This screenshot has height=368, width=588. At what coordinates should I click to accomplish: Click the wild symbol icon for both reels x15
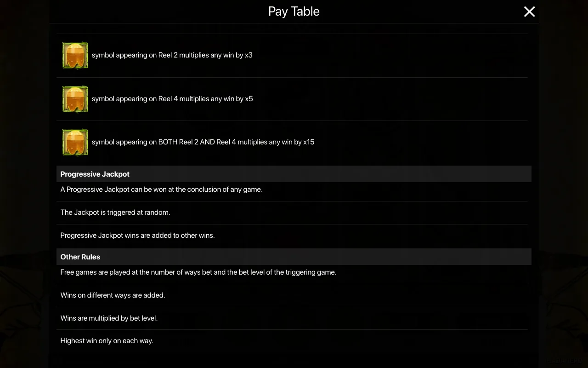click(75, 143)
